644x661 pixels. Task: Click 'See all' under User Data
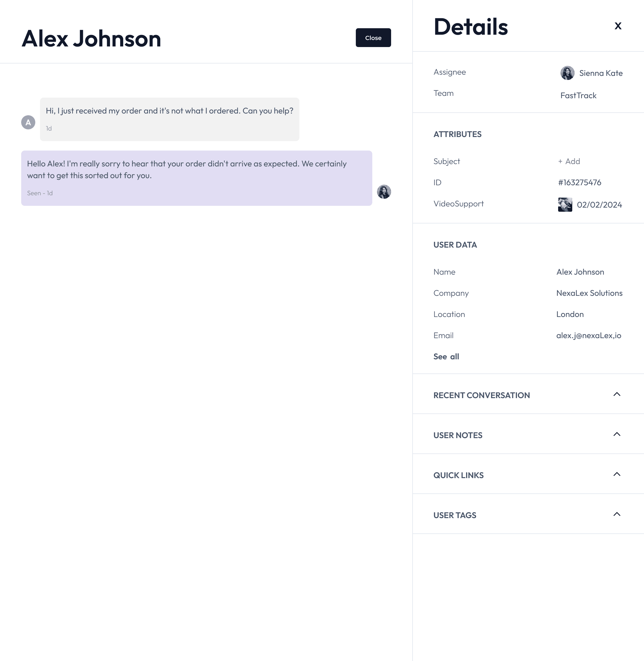point(446,356)
